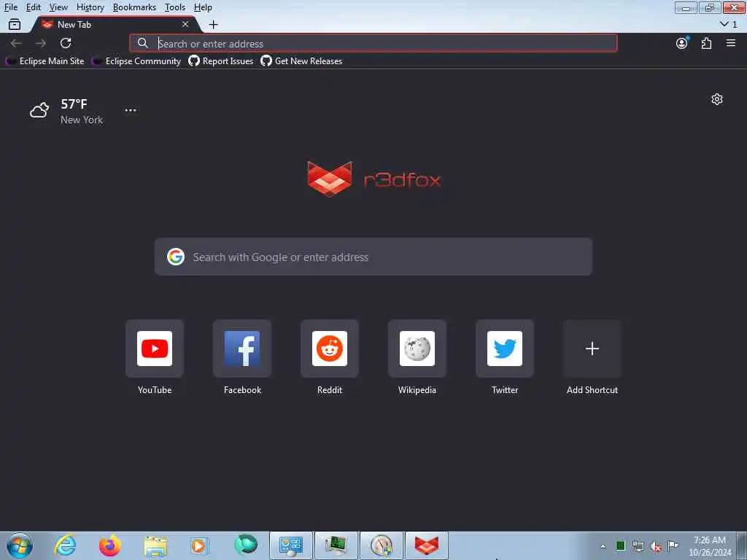This screenshot has width=747, height=560.
Task: Click the Google logo in search box
Action: (176, 257)
